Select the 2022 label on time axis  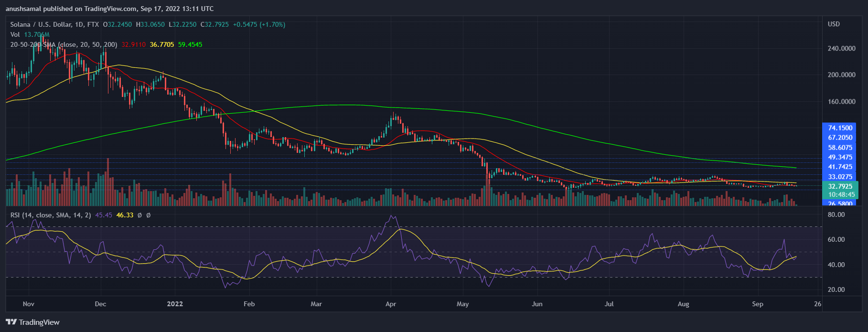coord(175,304)
